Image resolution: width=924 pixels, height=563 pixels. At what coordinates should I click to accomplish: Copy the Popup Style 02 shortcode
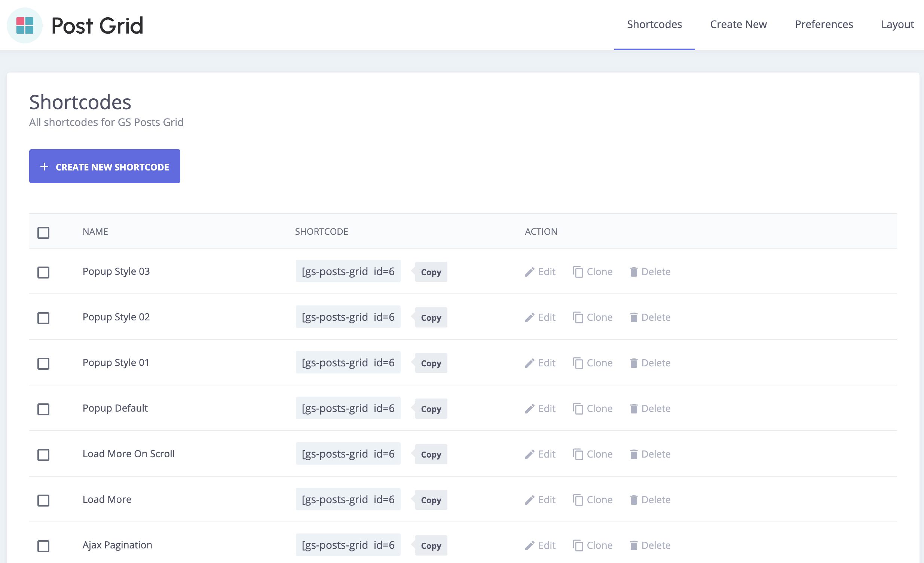click(x=431, y=318)
